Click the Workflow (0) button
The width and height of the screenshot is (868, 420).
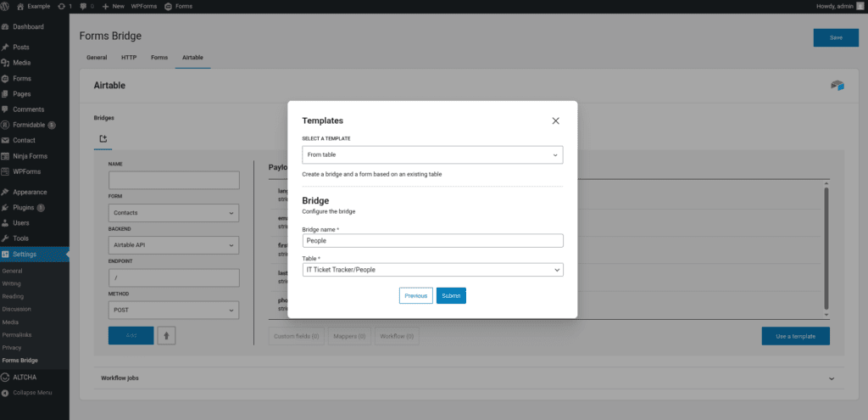pos(397,336)
